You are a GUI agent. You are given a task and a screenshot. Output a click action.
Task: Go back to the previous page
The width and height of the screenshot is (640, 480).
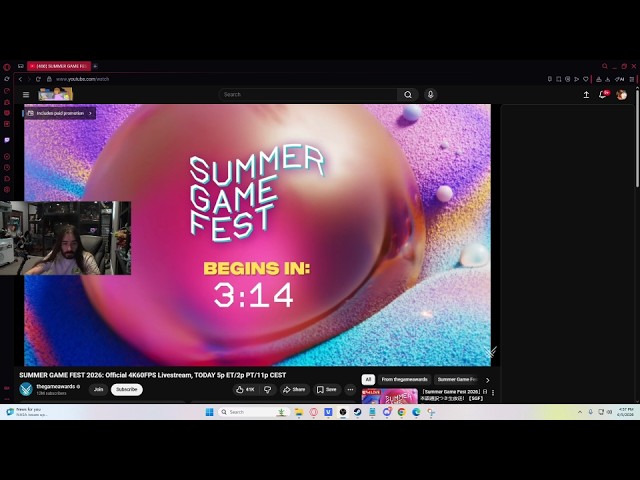click(x=20, y=79)
